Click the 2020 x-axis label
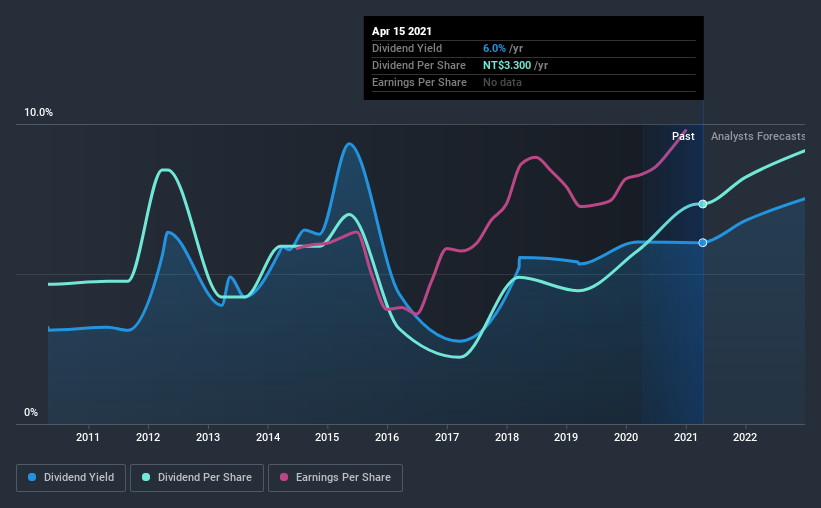821x508 pixels. 626,437
